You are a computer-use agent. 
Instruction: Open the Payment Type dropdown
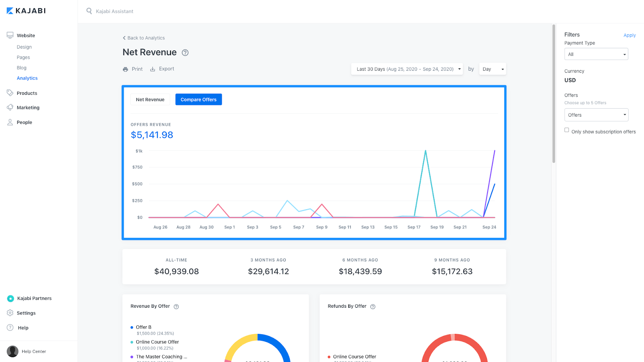click(x=596, y=54)
